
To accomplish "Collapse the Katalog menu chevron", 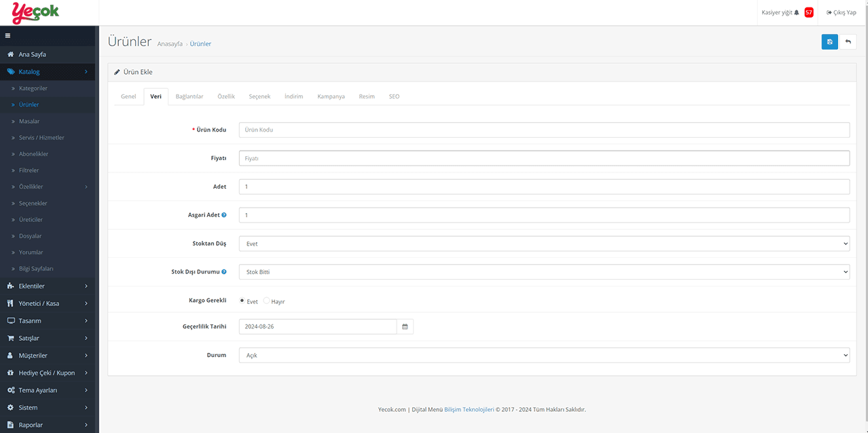I will 86,71.
